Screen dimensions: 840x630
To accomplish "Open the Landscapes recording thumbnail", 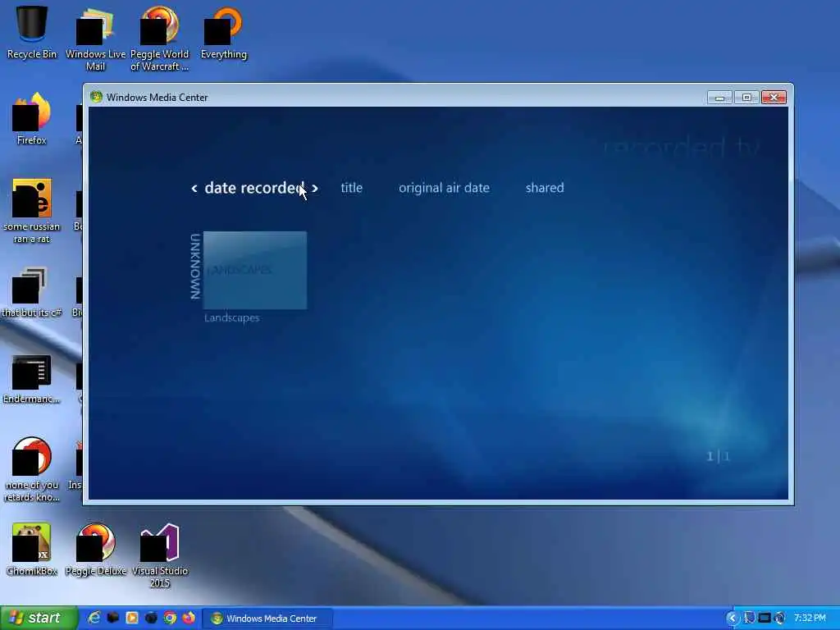I will [255, 270].
